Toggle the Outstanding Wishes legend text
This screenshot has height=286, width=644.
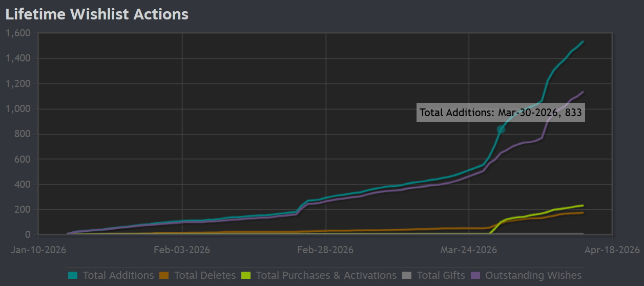pyautogui.click(x=533, y=276)
